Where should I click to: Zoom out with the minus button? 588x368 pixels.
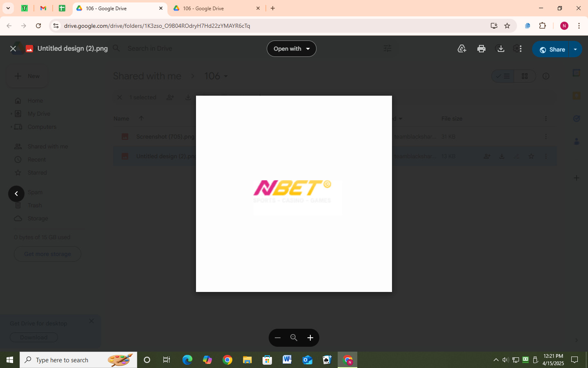tap(278, 338)
